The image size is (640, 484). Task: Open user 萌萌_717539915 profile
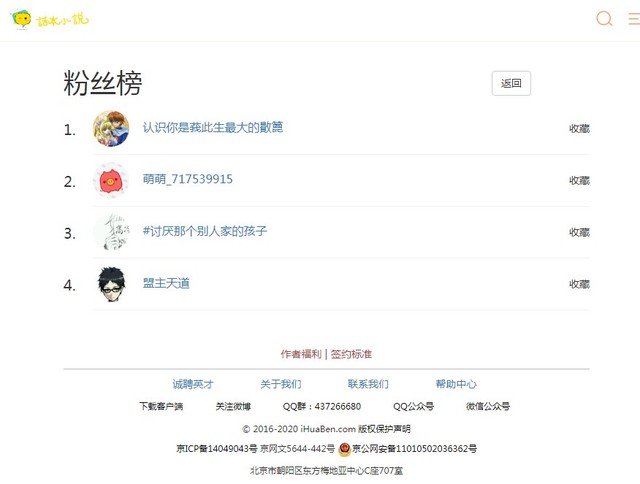click(188, 179)
